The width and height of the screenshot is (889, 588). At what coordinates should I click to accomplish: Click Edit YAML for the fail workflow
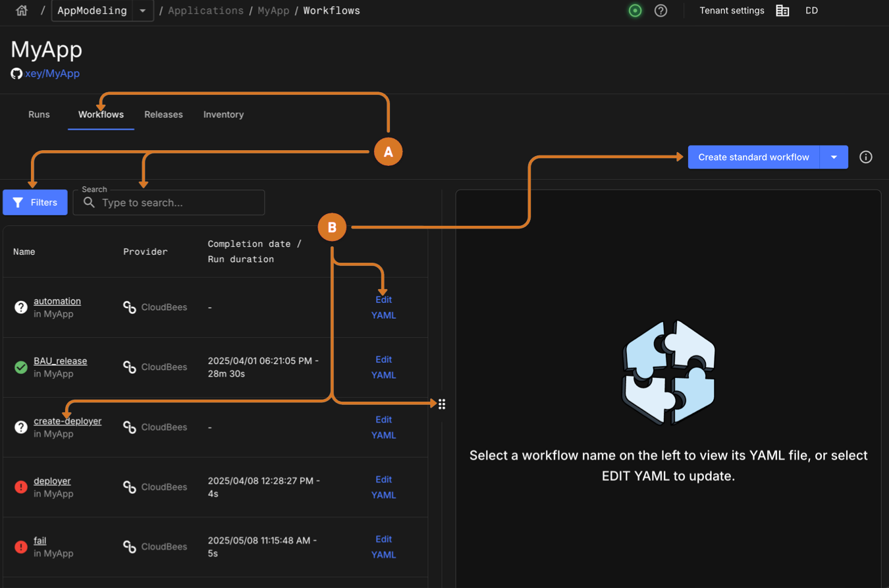point(383,547)
